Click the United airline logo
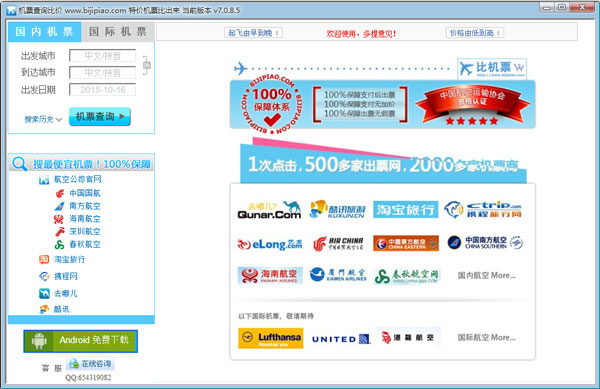 (x=341, y=339)
